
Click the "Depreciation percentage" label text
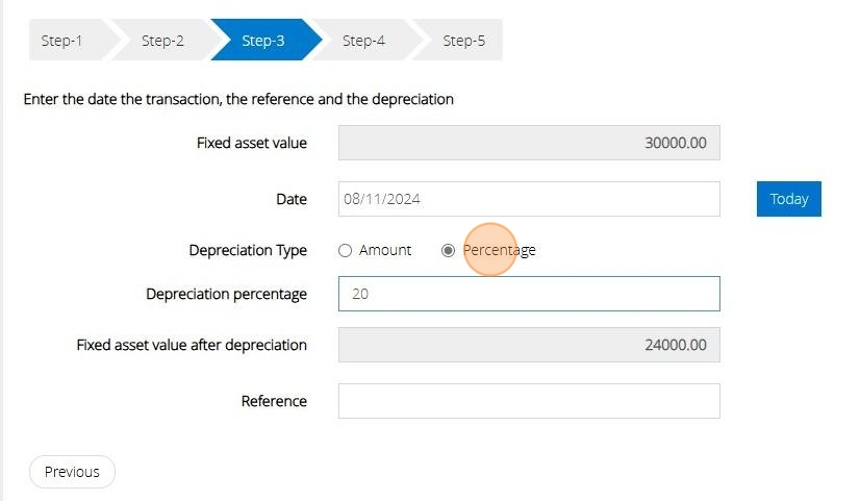[x=226, y=294]
